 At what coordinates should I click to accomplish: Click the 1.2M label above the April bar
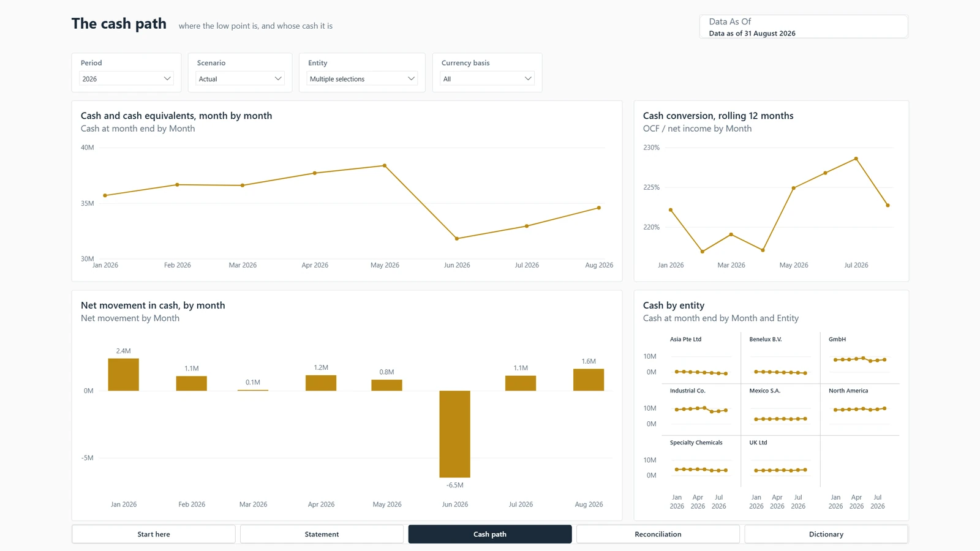coord(321,367)
